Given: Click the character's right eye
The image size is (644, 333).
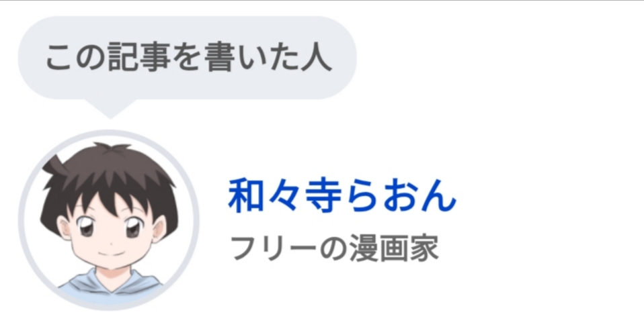Looking at the screenshot, I should [x=132, y=228].
